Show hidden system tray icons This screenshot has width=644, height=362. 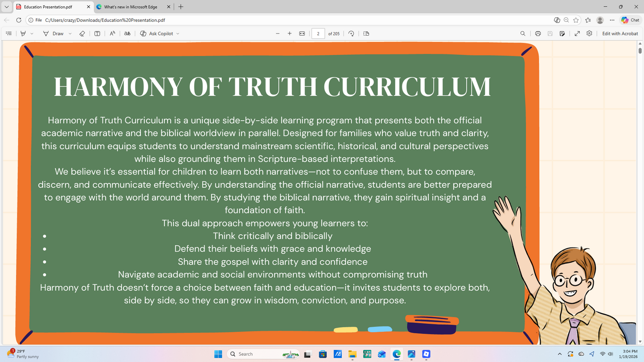pyautogui.click(x=560, y=354)
